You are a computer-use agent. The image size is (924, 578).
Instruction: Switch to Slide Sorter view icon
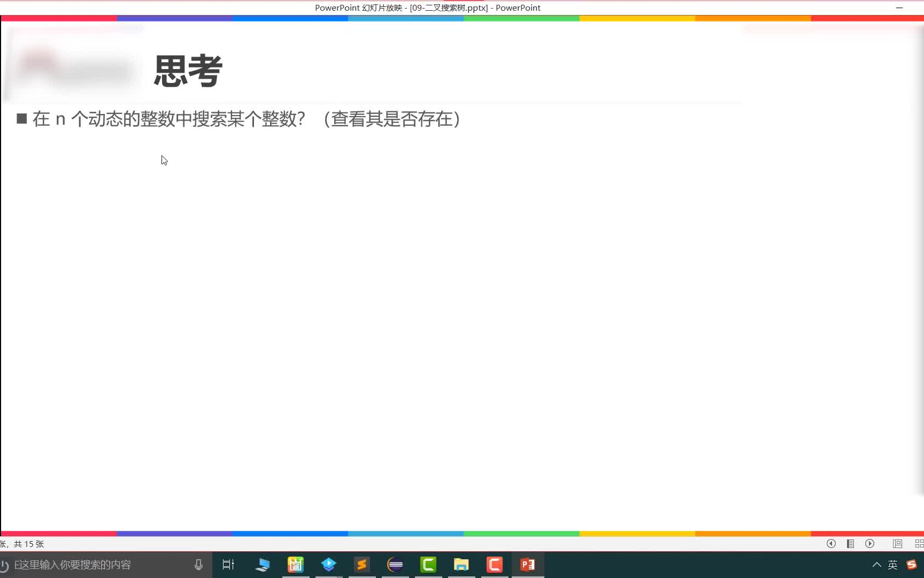coord(919,544)
